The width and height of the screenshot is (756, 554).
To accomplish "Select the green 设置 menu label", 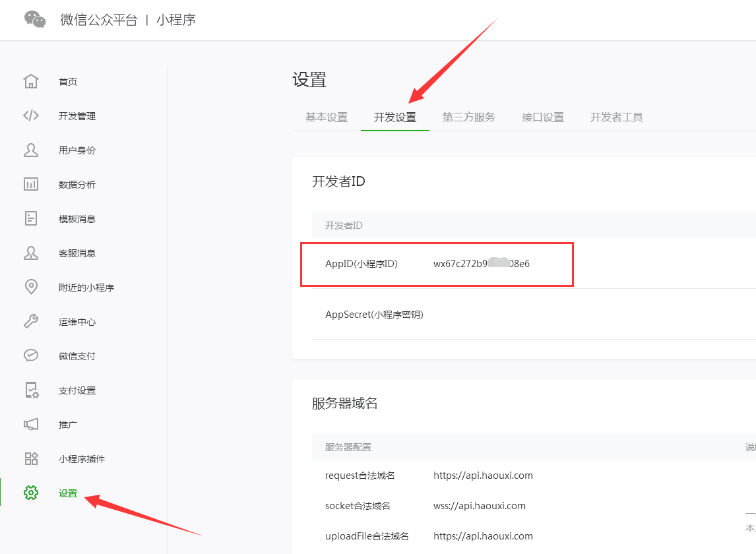I will tap(67, 493).
